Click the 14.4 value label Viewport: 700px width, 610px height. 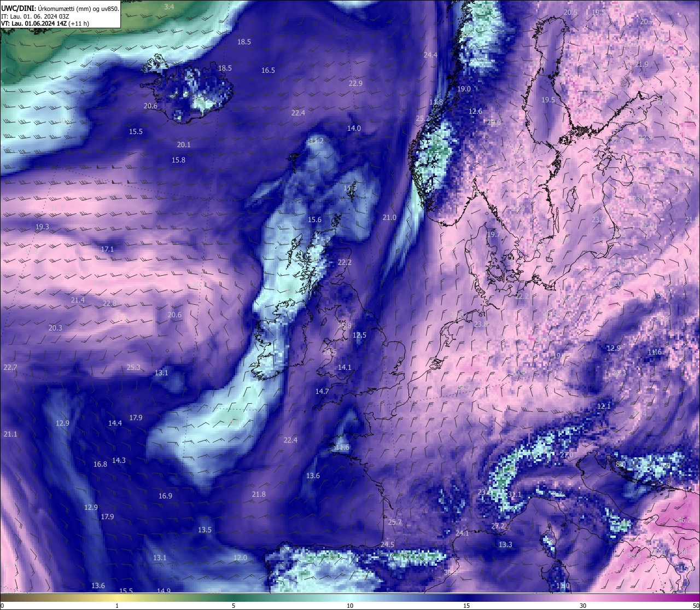click(x=115, y=423)
